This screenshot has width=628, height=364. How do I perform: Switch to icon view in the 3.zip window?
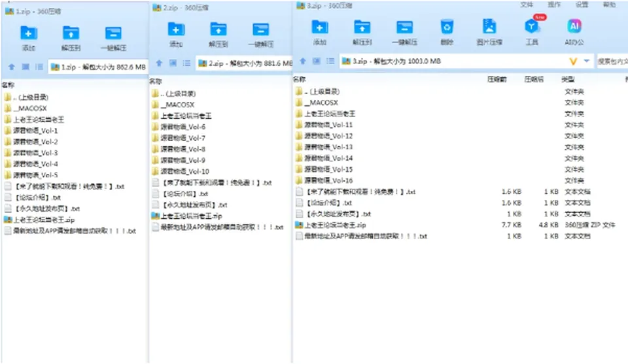(317, 61)
